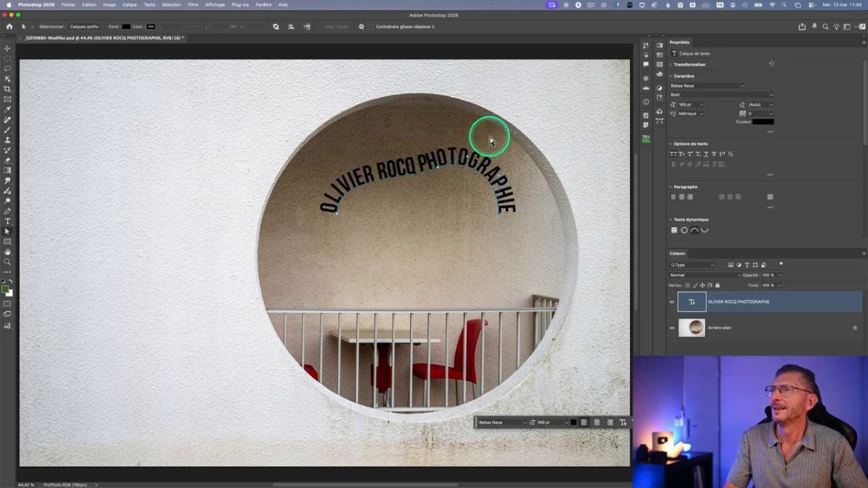Select the Move tool in the left toolbar

pyautogui.click(x=7, y=48)
